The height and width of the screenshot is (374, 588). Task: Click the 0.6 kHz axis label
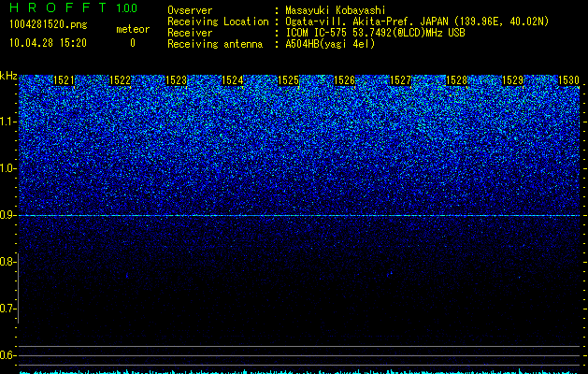coord(7,355)
